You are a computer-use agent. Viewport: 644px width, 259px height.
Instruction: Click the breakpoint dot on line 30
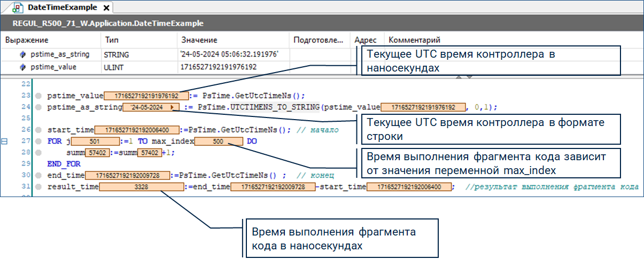tap(39, 175)
